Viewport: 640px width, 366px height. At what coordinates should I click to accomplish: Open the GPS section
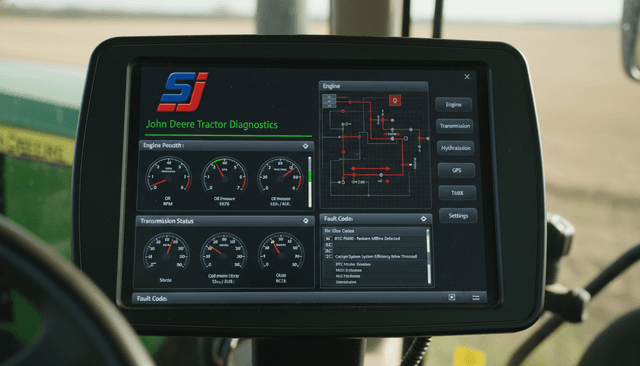point(456,170)
